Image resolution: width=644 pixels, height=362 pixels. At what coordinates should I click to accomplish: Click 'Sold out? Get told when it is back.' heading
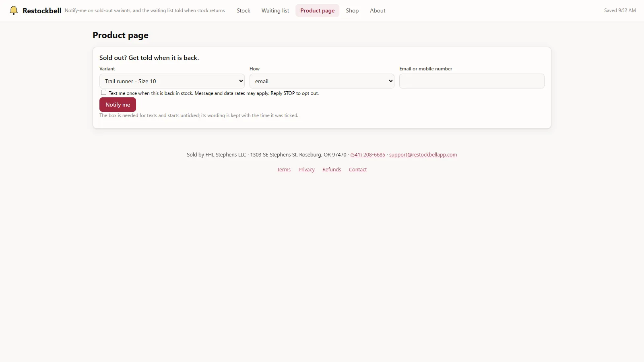coord(149,58)
